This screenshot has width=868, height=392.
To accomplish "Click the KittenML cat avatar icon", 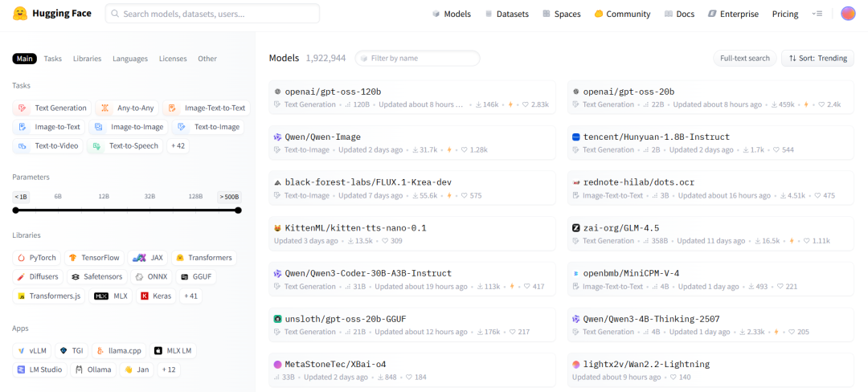I will (x=278, y=228).
